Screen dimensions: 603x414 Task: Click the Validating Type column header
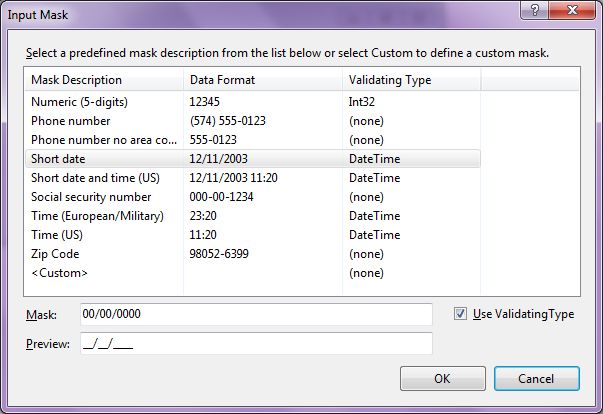411,80
